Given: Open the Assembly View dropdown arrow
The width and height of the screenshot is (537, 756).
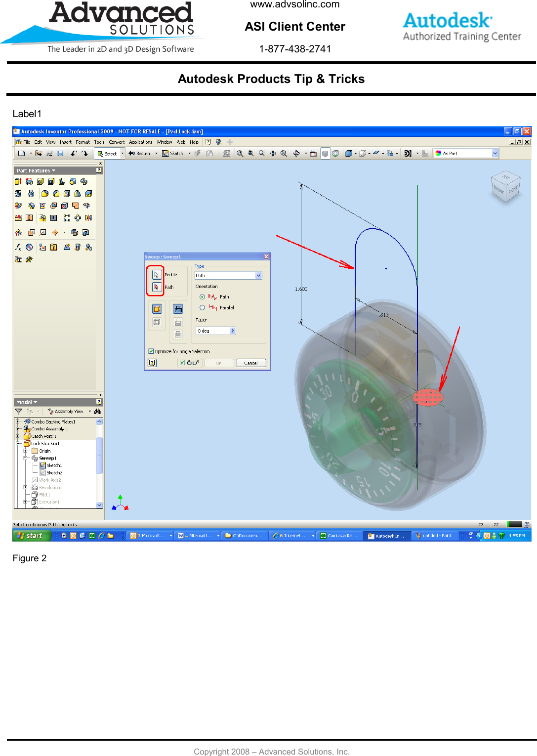Looking at the screenshot, I should [89, 411].
